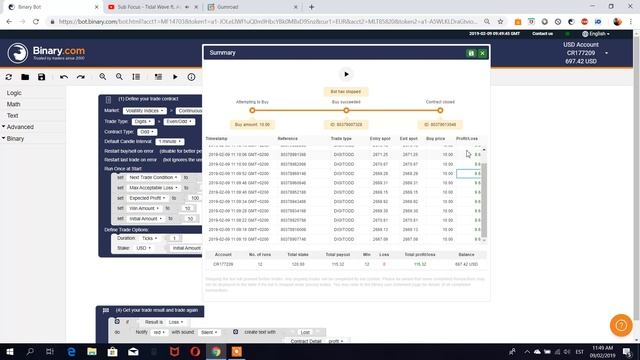Open the 1 minute candle interval dropdown

coord(169,141)
